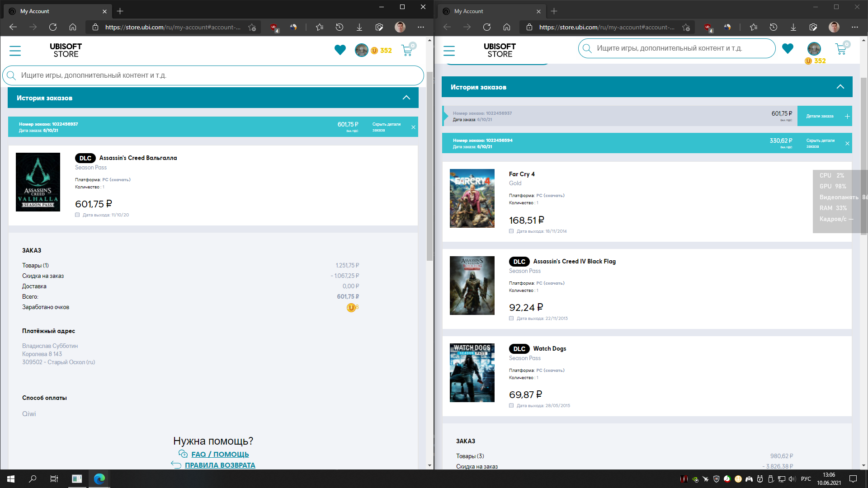
Task: Refresh the page in left browser window
Action: pos(53,27)
